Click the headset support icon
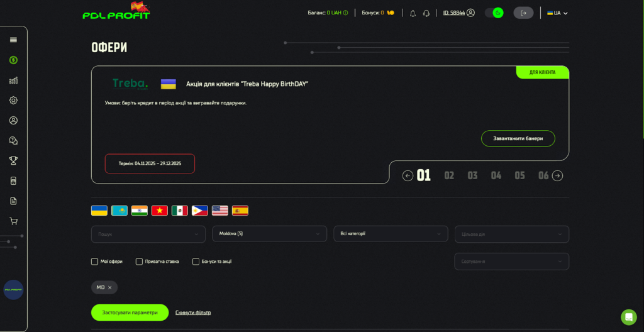Viewport: 644px width, 332px height. click(x=426, y=13)
